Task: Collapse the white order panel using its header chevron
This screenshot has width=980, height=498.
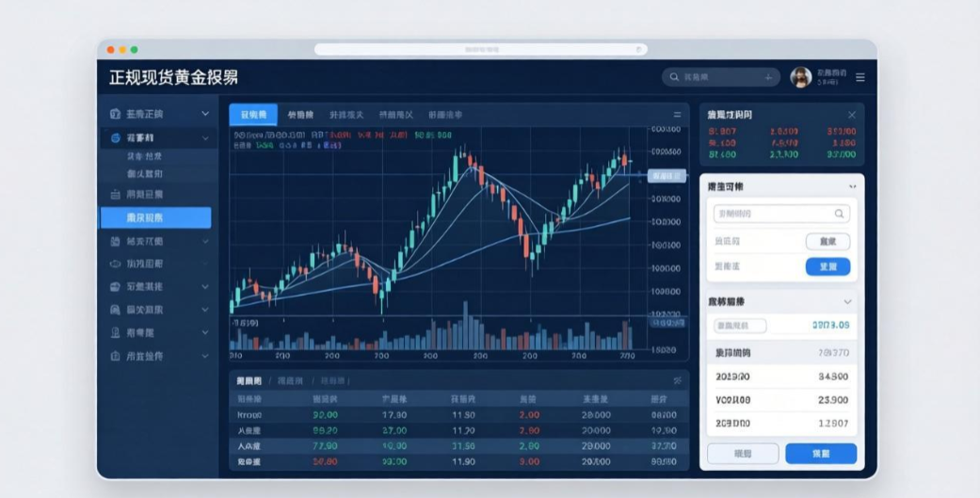Action: [x=852, y=187]
